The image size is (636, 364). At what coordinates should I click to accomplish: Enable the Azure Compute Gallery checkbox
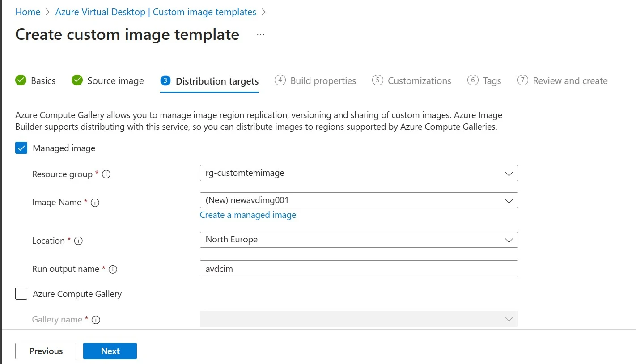coord(21,294)
